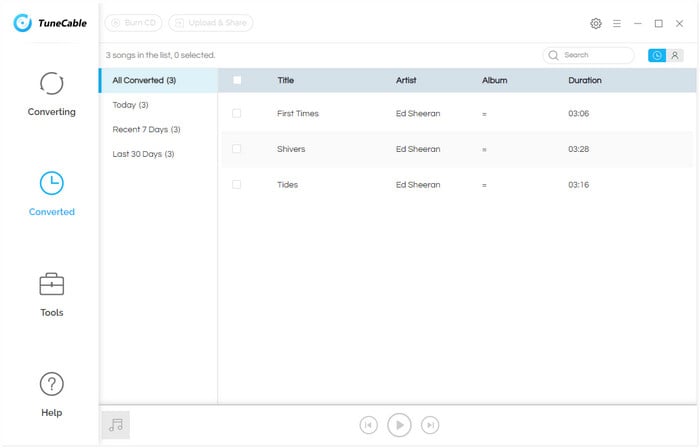Select the Last 30 Days filter
The width and height of the screenshot is (700, 448).
click(x=143, y=154)
